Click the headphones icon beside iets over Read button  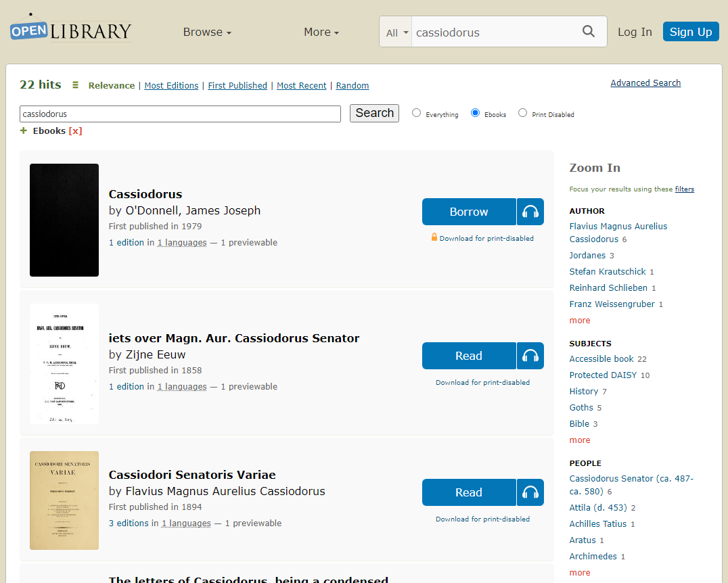click(x=530, y=356)
